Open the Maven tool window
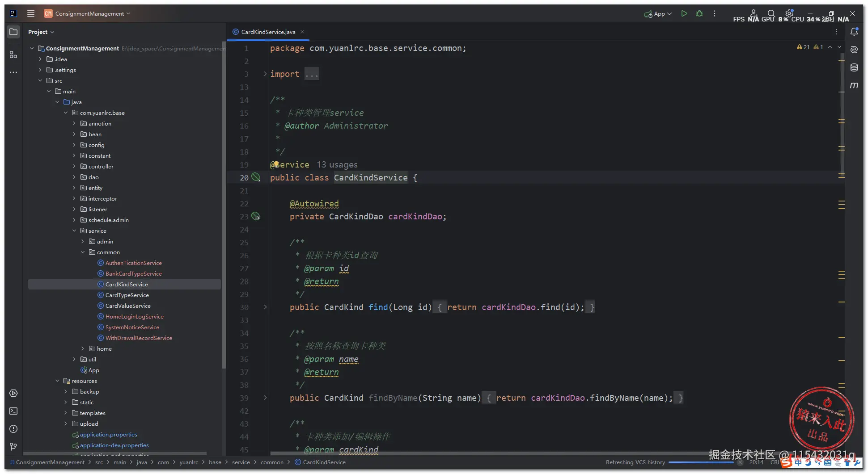 (854, 85)
